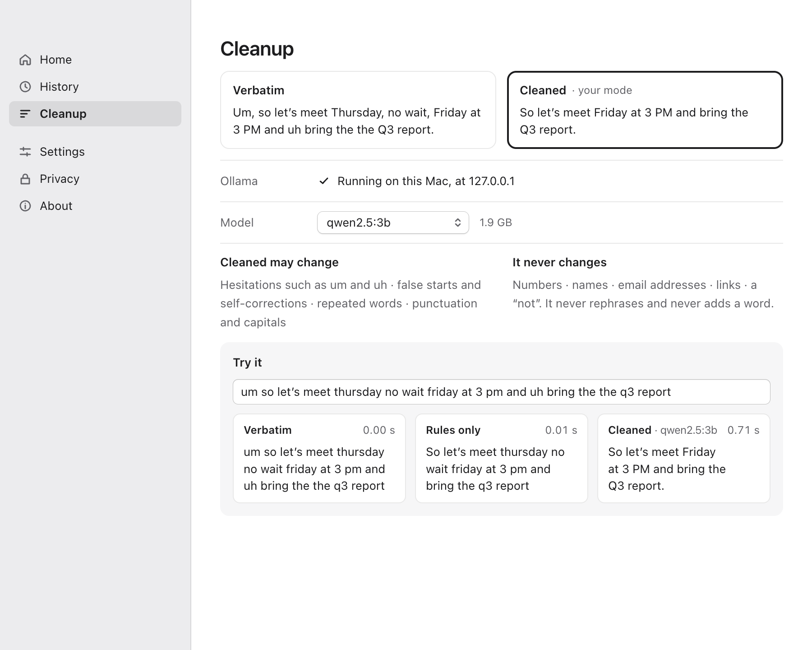Image resolution: width=812 pixels, height=650 pixels.
Task: Click the 'Ollama' row label
Action: [x=239, y=181]
